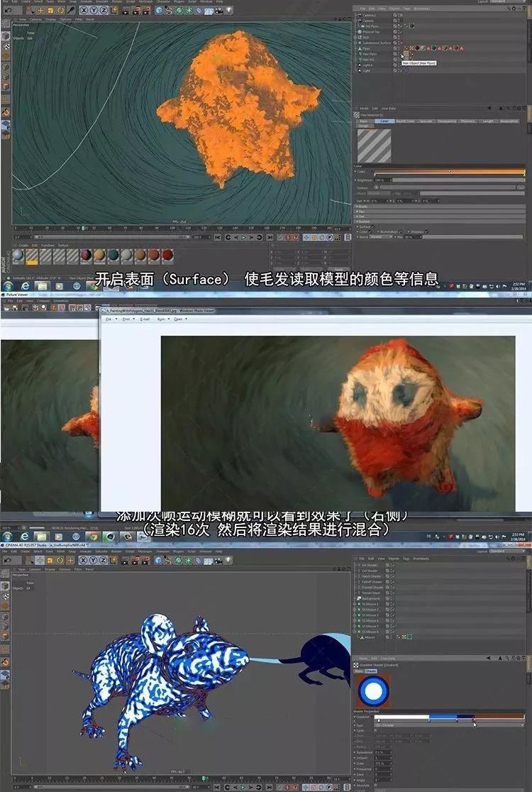The width and height of the screenshot is (532, 792).
Task: Select Move tool in mouse scene toolbar
Action: (40, 560)
